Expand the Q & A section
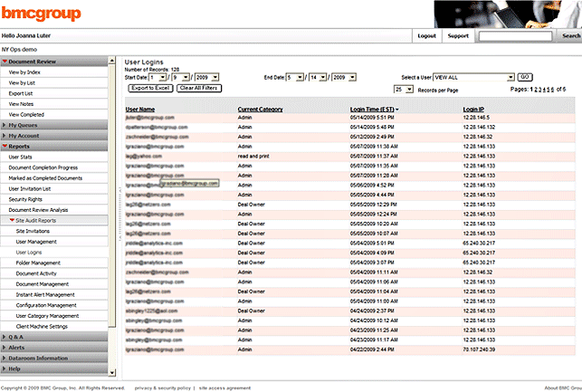Screen dimensions: 582x392 54,337
